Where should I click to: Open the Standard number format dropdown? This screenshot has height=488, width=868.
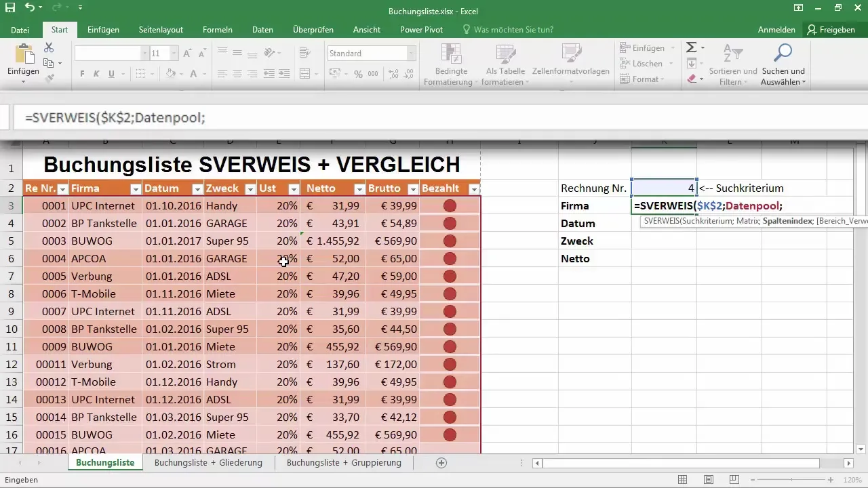coord(411,54)
